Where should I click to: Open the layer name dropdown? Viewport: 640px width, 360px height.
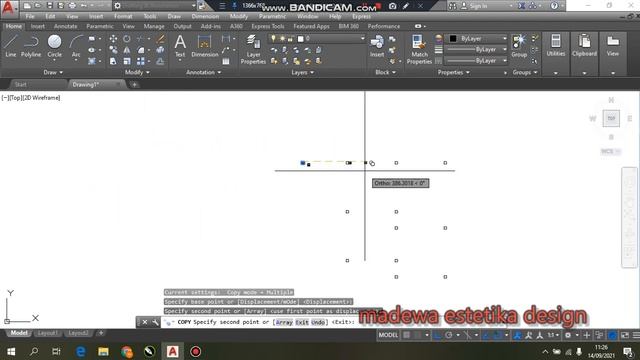[317, 39]
